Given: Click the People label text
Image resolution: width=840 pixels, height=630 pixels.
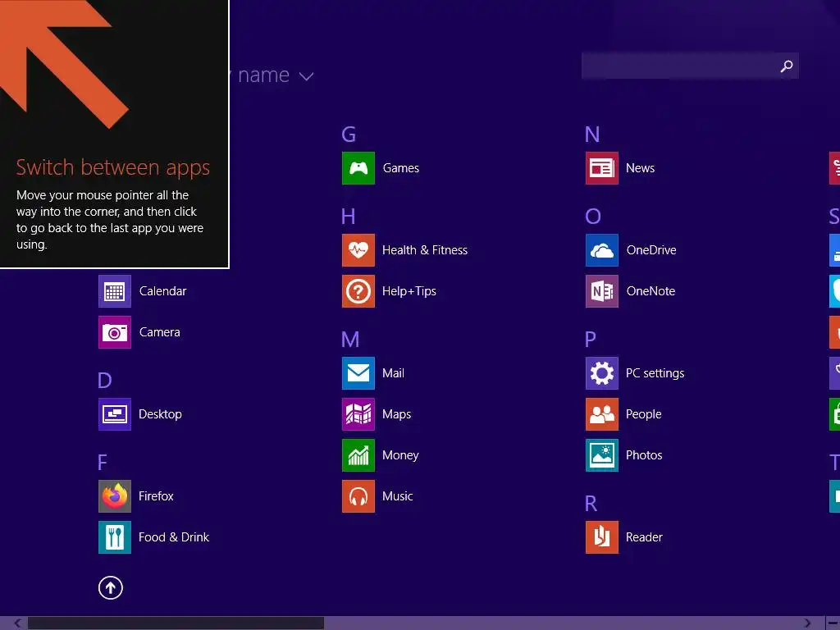Looking at the screenshot, I should [x=643, y=414].
